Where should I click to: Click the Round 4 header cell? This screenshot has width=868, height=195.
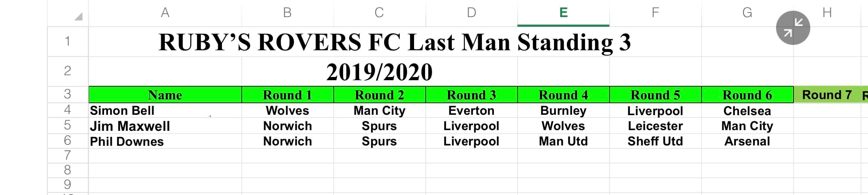pos(563,95)
